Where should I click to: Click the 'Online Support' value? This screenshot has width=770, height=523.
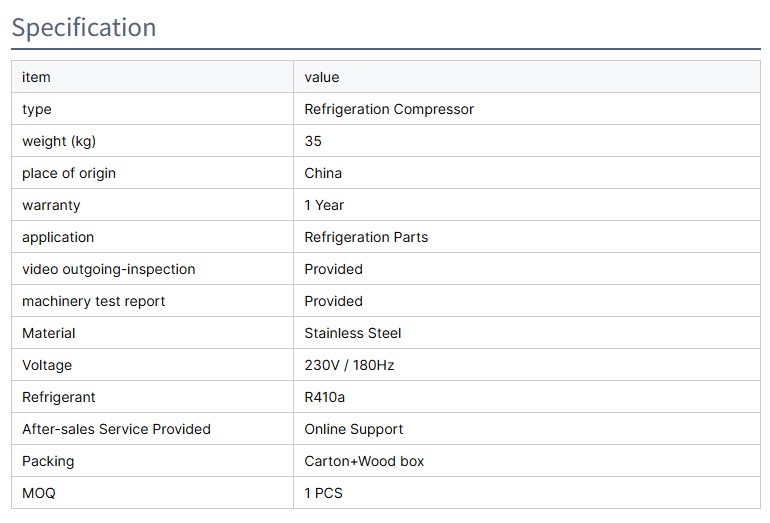coord(354,429)
